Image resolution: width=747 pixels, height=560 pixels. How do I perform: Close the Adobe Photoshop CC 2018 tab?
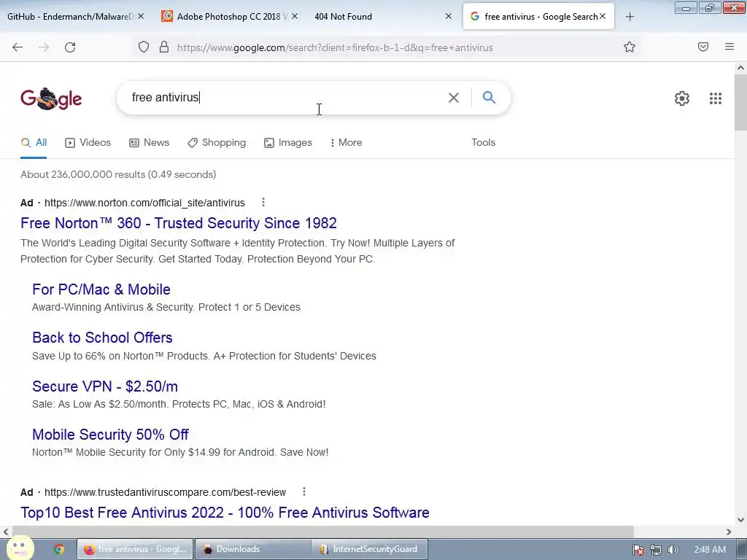point(295,16)
